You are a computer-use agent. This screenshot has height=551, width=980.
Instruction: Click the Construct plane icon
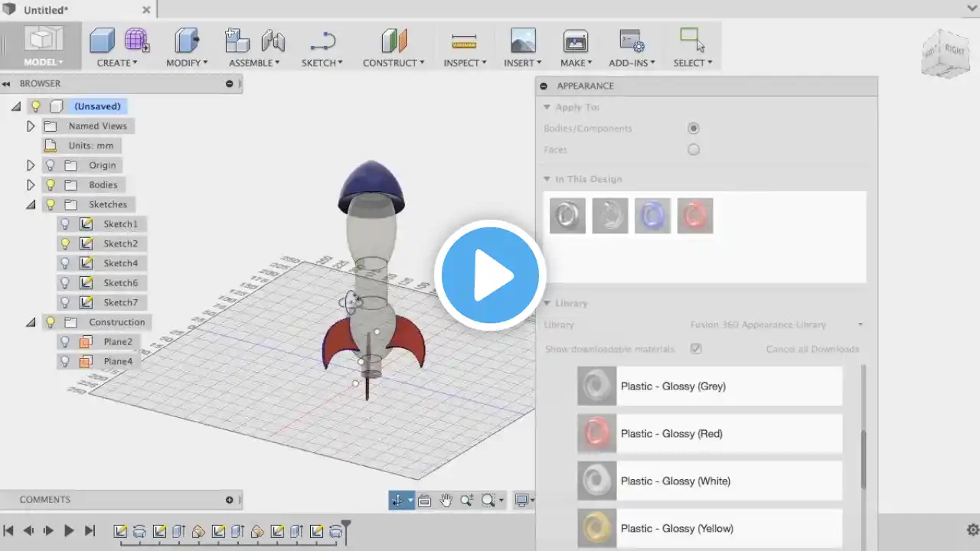pos(394,41)
